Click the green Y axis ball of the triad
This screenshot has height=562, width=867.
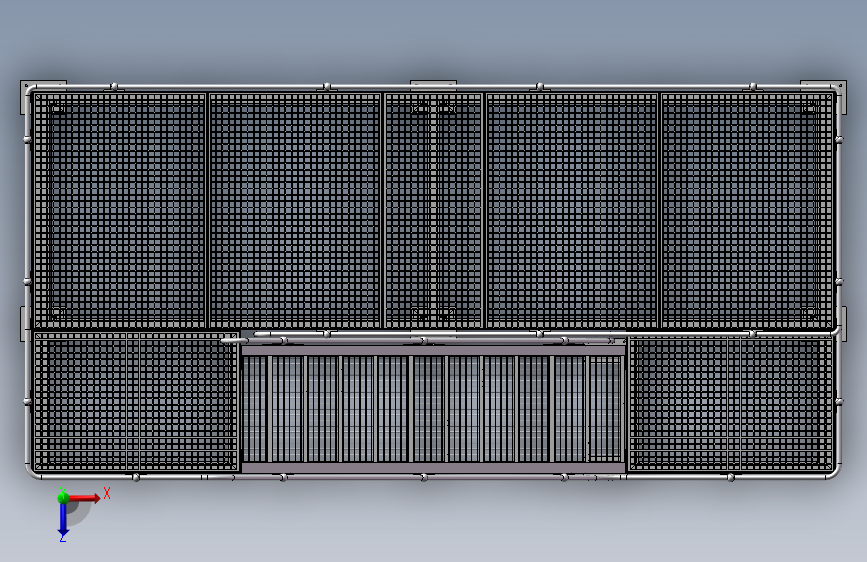pos(63,498)
